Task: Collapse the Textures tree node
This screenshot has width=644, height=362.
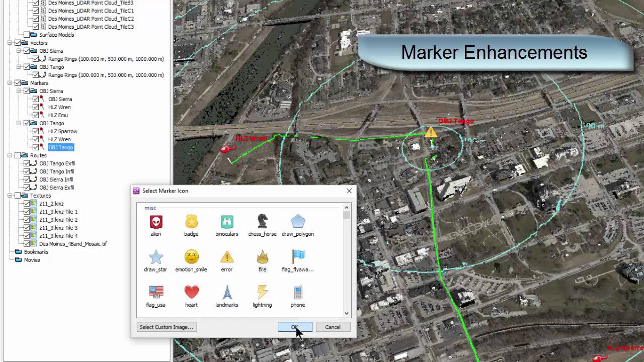Action: point(10,196)
